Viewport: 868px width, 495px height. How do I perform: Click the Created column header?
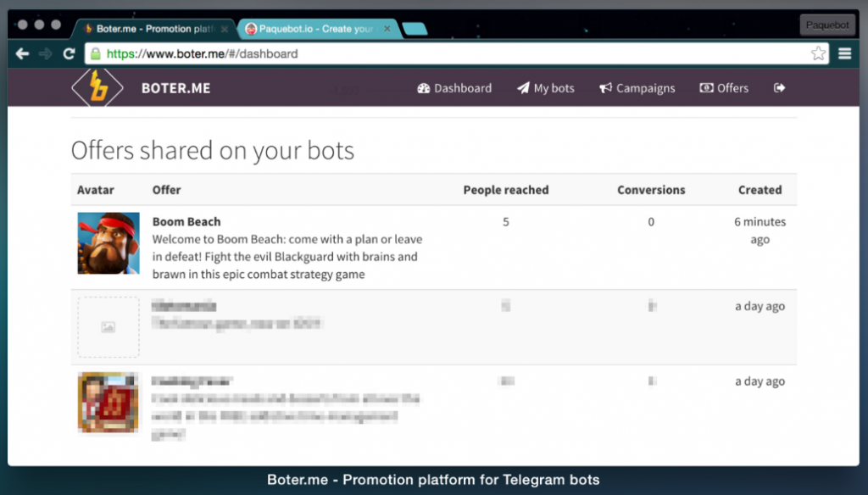click(760, 190)
